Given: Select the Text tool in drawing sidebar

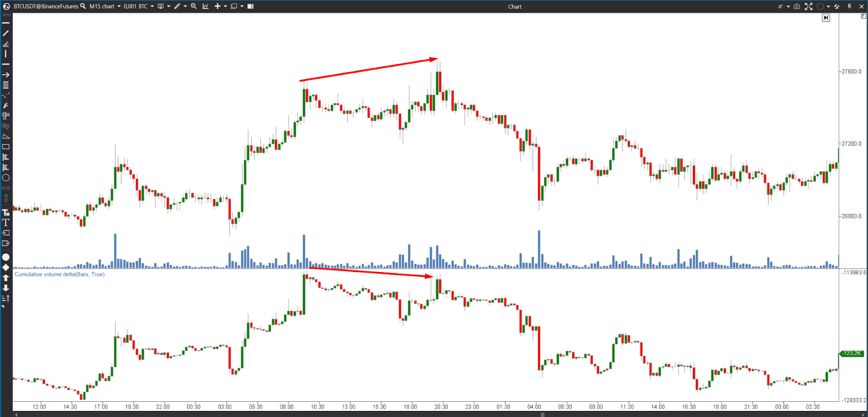Looking at the screenshot, I should tap(6, 223).
